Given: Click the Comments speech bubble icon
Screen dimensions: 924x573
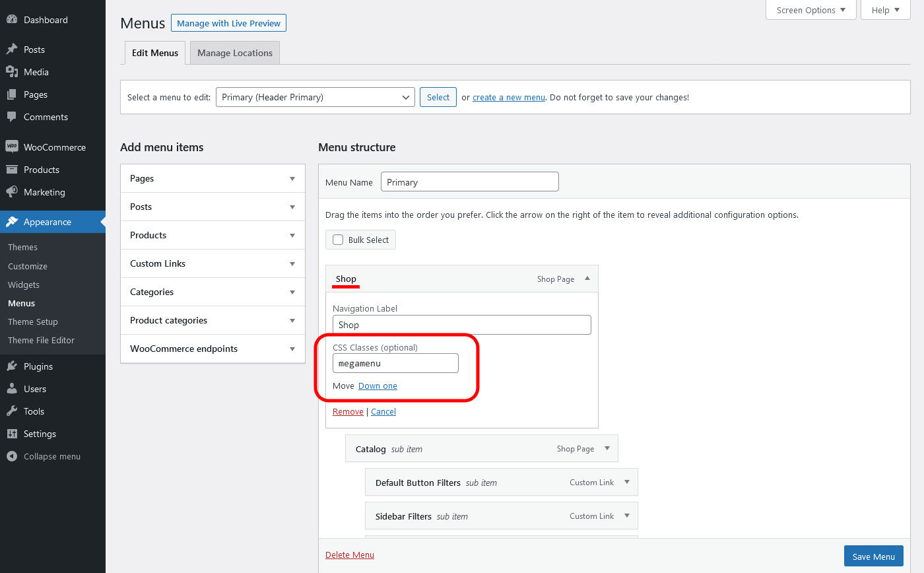Looking at the screenshot, I should 12,117.
